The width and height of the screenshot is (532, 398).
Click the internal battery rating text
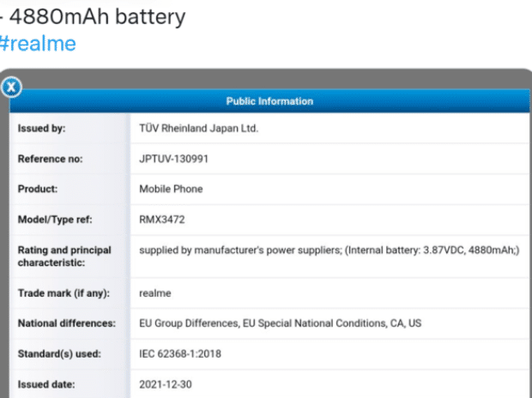329,250
